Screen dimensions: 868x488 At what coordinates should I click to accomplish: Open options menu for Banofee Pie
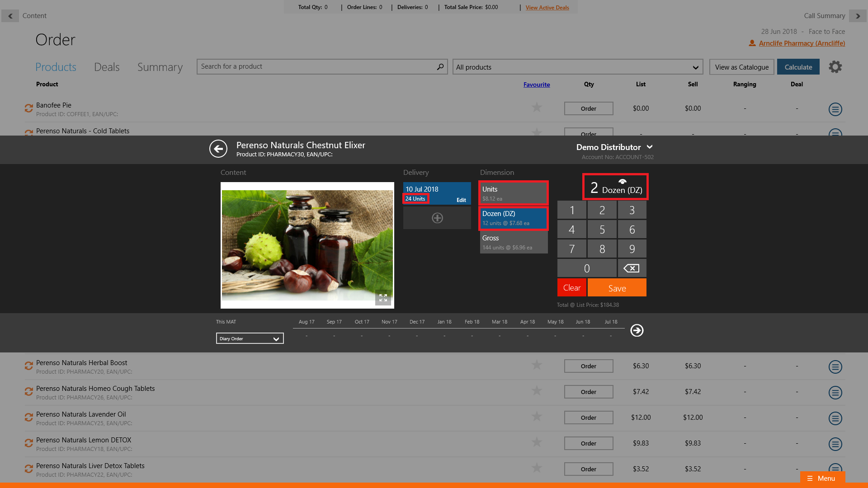click(835, 109)
